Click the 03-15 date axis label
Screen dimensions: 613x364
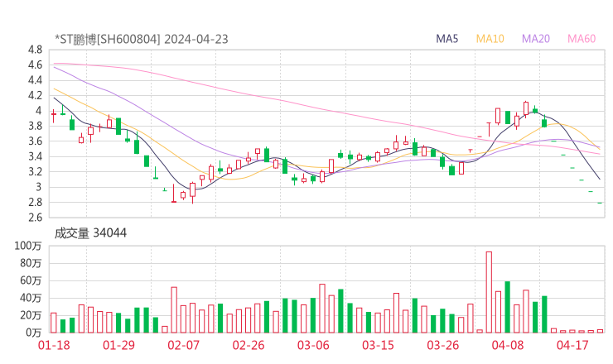coord(378,345)
